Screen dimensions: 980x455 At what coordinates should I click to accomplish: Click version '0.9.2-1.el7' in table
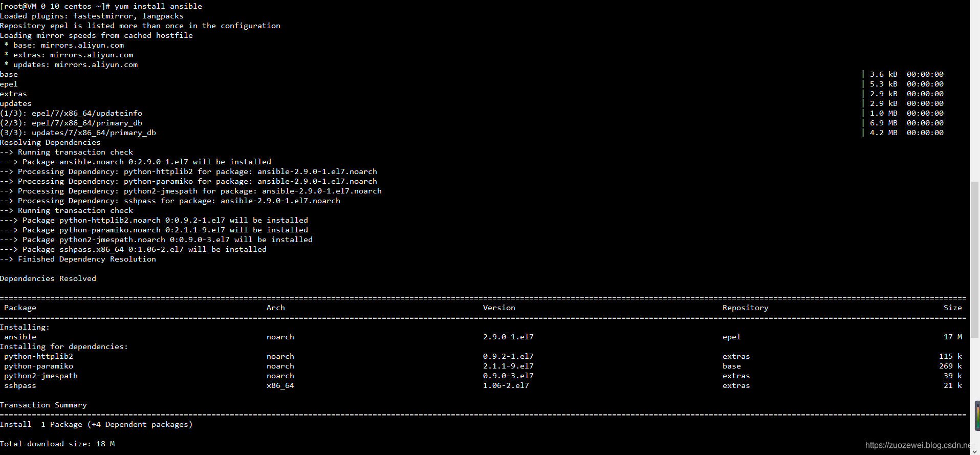pyautogui.click(x=508, y=356)
